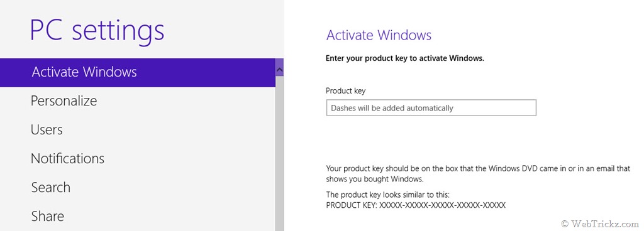
Task: Click inside the Product key input field
Action: click(431, 108)
